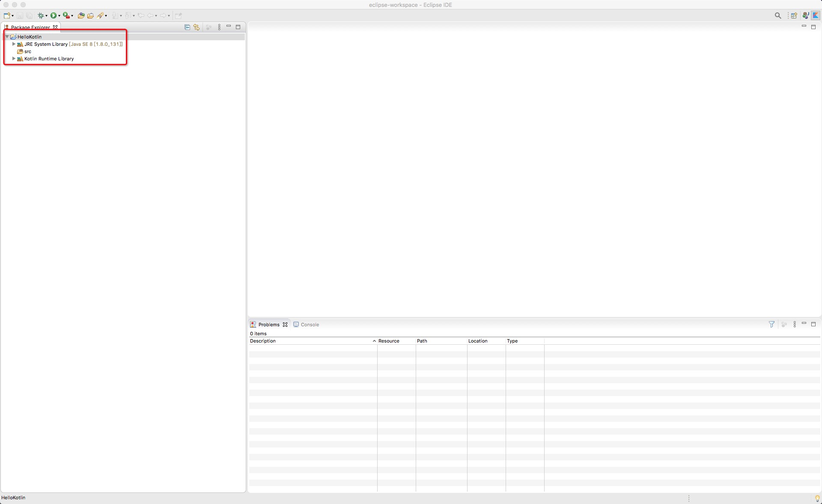822x504 pixels.
Task: Click the Save toolbar icon
Action: [20, 15]
